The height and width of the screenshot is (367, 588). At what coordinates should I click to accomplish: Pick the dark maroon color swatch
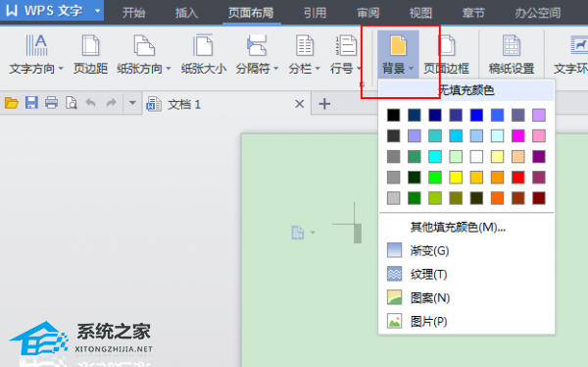tap(539, 198)
